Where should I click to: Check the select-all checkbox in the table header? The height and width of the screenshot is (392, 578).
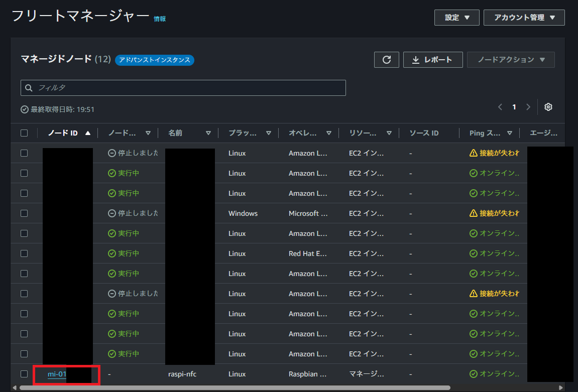(x=24, y=133)
